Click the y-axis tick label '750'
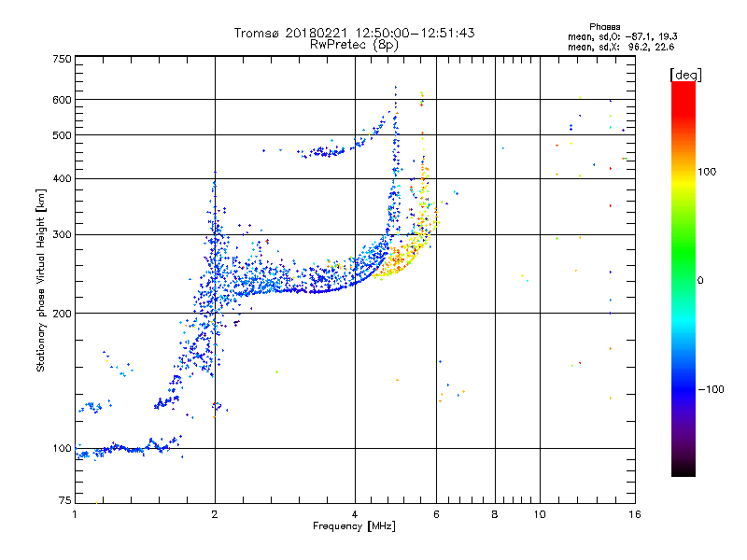This screenshot has width=747, height=560. [62, 59]
